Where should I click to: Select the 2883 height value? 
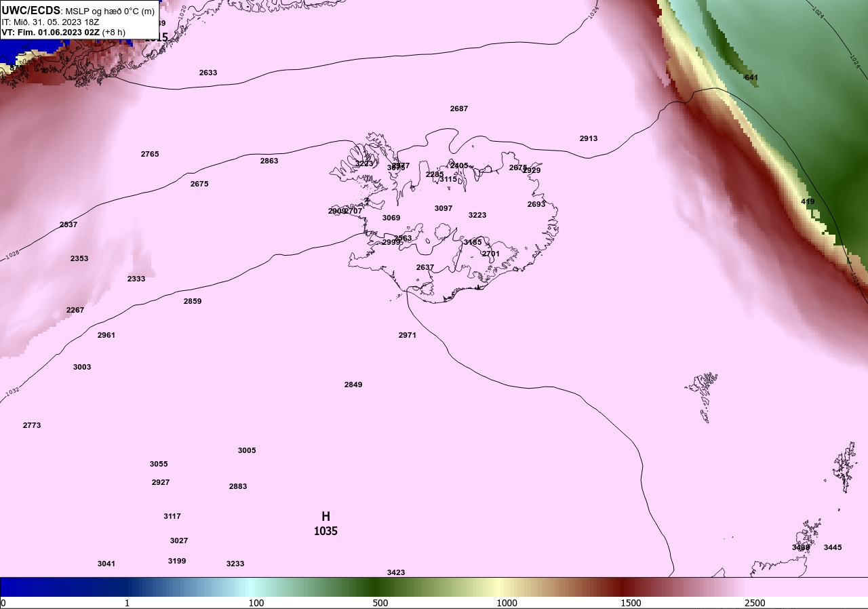click(238, 486)
